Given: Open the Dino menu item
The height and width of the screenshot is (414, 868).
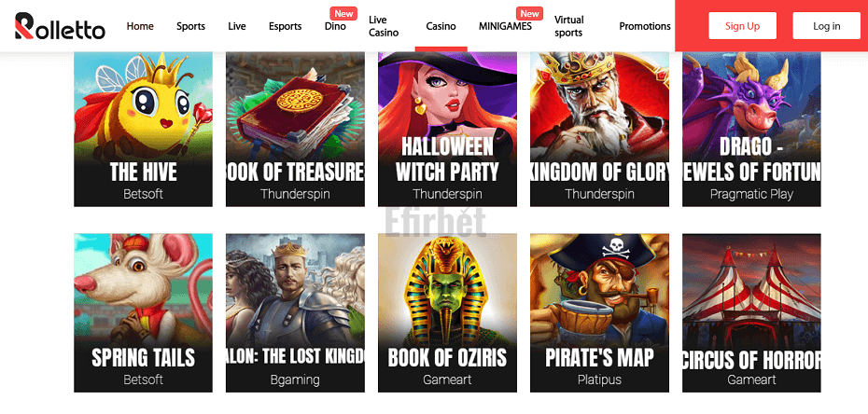Looking at the screenshot, I should click(335, 26).
